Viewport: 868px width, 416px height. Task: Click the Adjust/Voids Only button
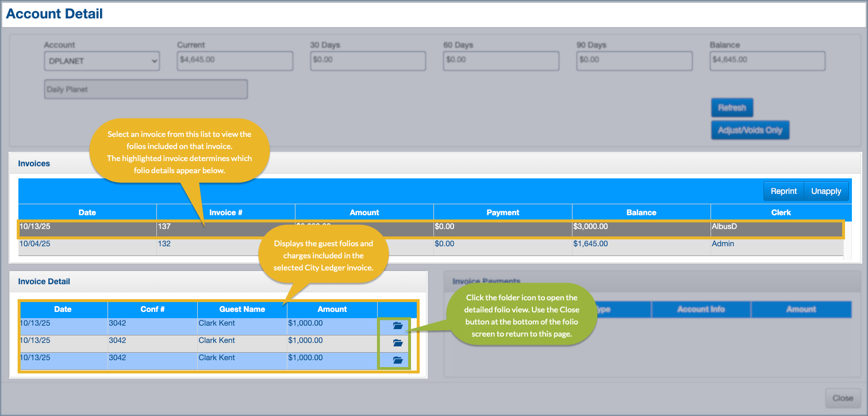tap(750, 130)
